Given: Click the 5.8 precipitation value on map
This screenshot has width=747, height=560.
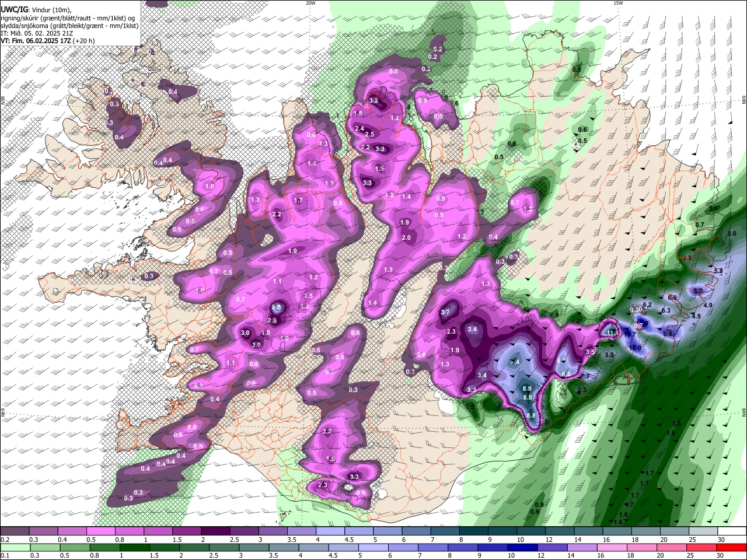Looking at the screenshot, I should (718, 271).
